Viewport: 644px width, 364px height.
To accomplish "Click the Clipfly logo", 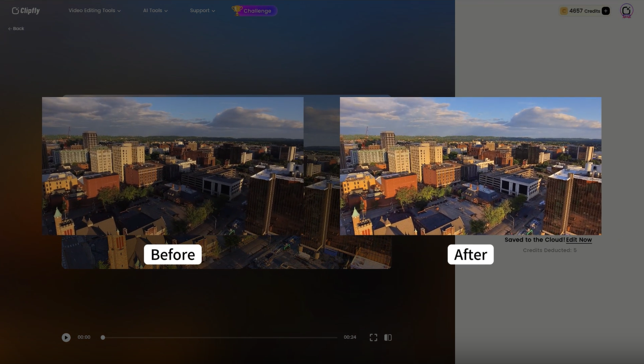I will (26, 11).
